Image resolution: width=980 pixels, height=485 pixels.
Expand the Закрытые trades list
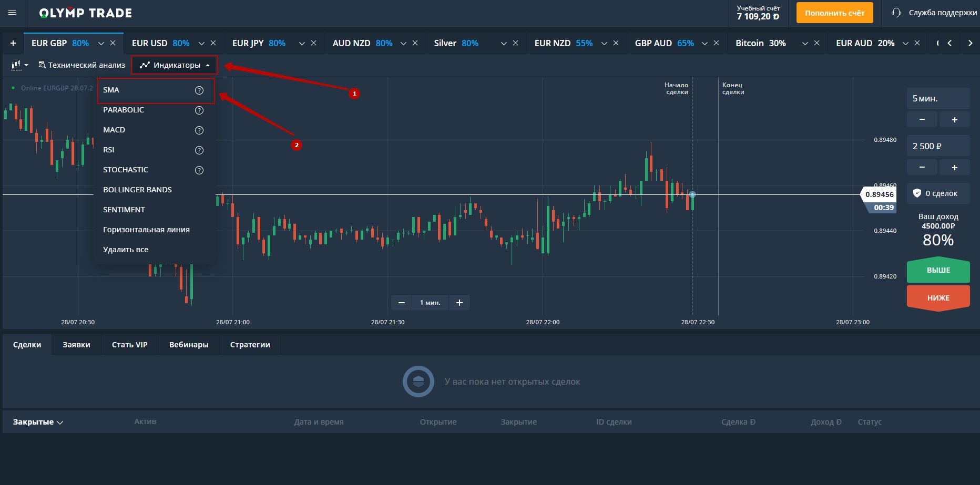tap(38, 422)
